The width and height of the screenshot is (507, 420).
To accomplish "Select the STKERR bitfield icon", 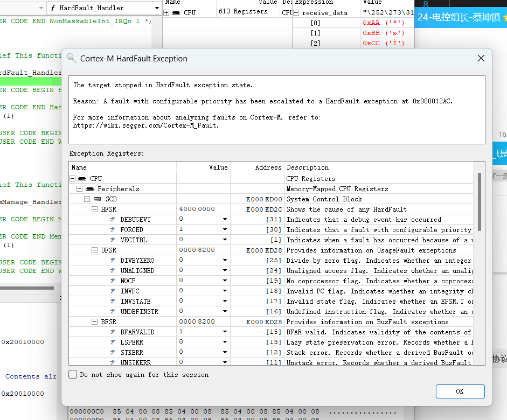I will (x=113, y=353).
